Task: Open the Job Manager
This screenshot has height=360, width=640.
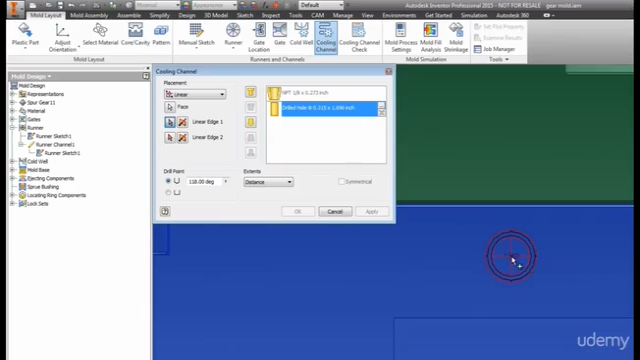Action: point(494,49)
